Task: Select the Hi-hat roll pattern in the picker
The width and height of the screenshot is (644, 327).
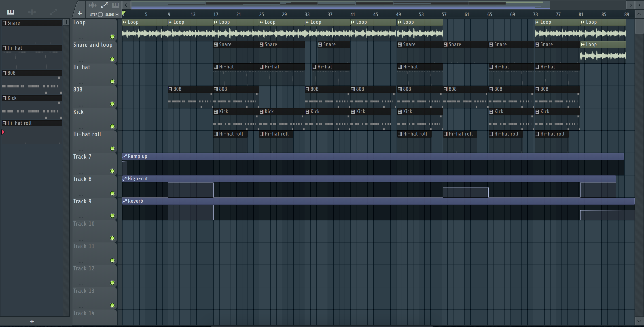Action: pos(32,123)
